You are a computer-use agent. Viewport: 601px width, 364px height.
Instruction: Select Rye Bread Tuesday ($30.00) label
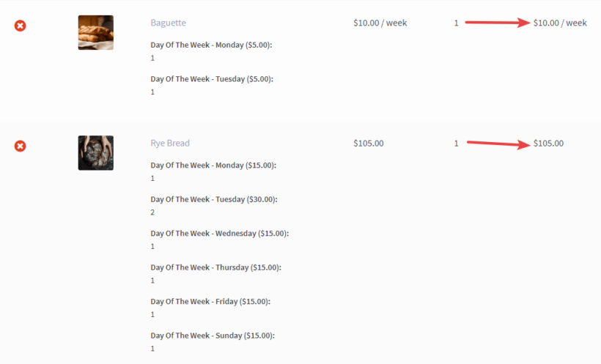click(214, 199)
